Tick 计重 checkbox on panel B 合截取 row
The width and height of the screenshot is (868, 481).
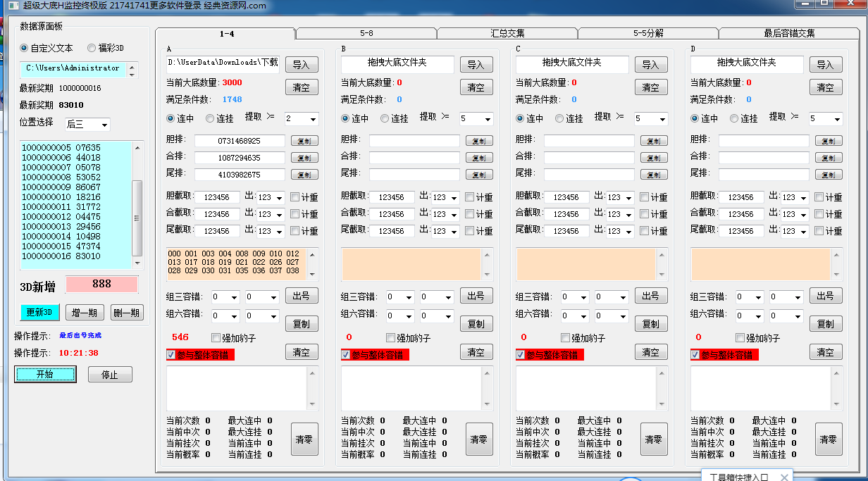pyautogui.click(x=479, y=214)
